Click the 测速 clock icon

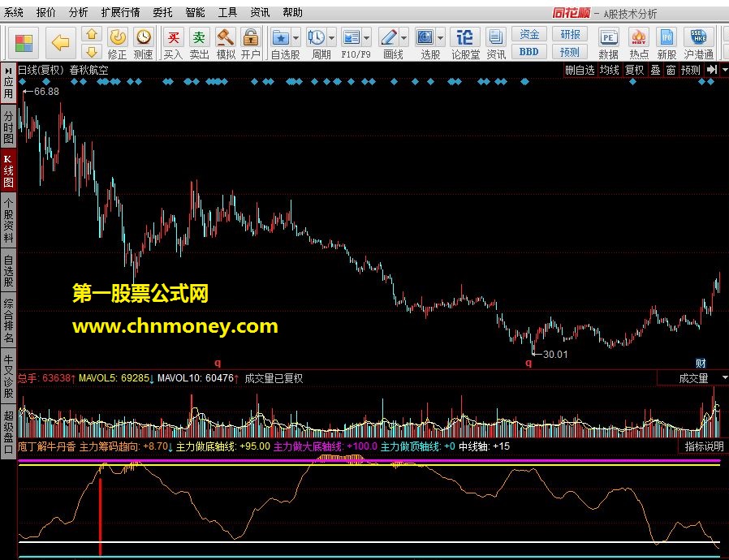tap(143, 37)
